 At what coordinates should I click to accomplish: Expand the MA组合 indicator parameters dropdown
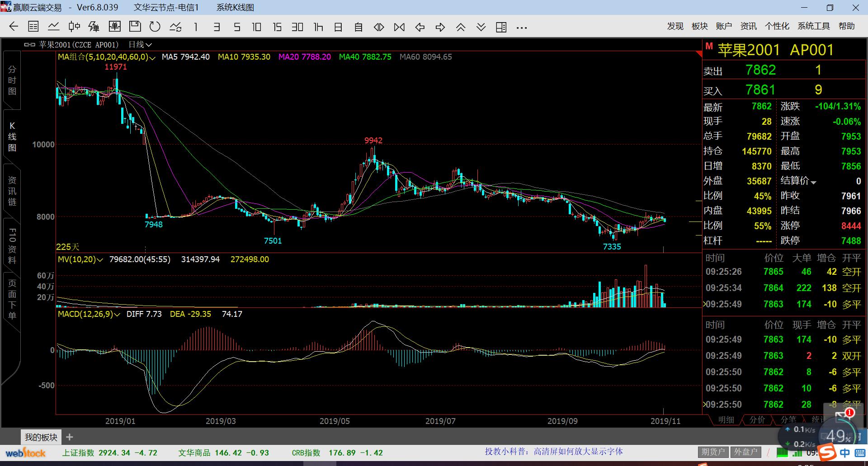pos(152,57)
